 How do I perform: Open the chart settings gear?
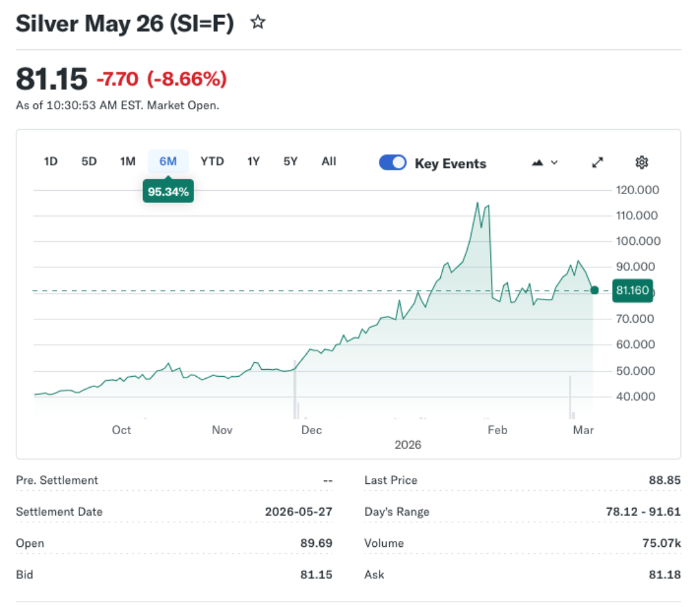641,162
